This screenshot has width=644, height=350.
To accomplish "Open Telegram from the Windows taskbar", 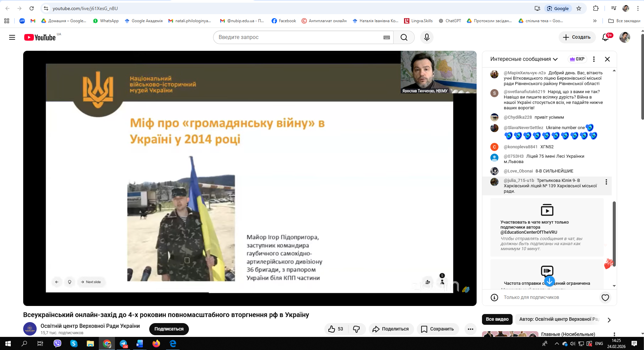I will [x=123, y=344].
